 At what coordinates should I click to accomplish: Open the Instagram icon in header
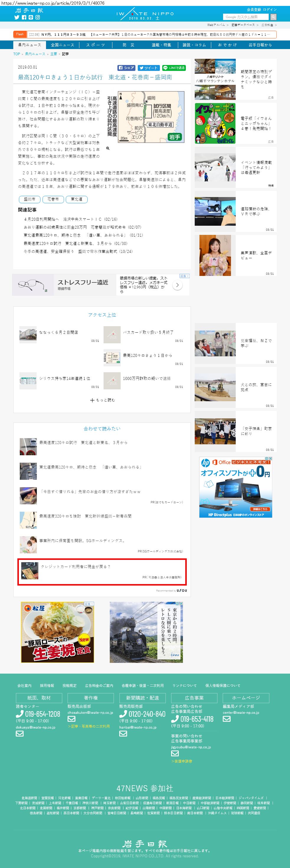click(x=38, y=17)
